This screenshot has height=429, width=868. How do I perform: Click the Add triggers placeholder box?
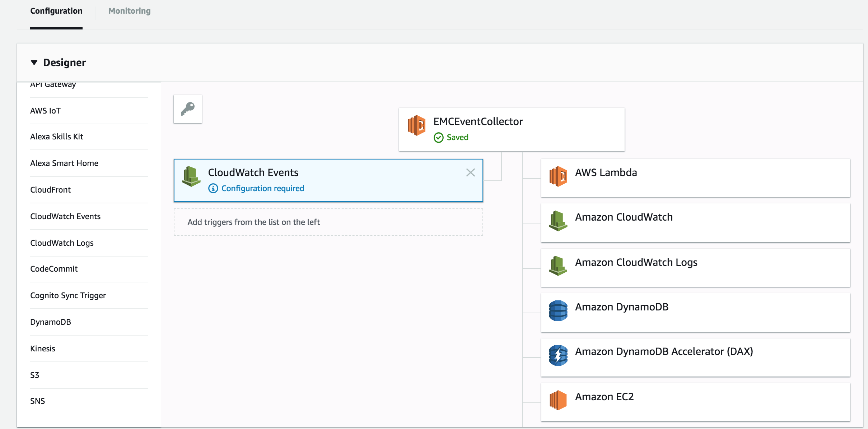pyautogui.click(x=328, y=222)
